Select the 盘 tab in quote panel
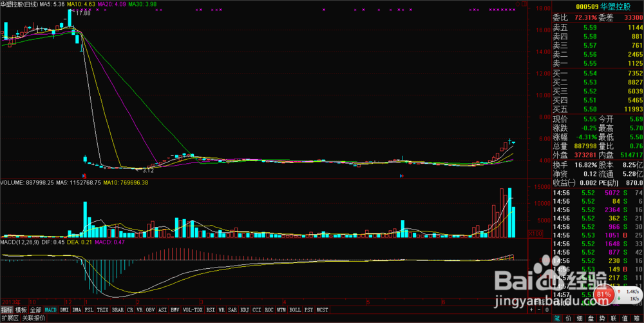The width and height of the screenshot is (644, 323). coord(591,318)
